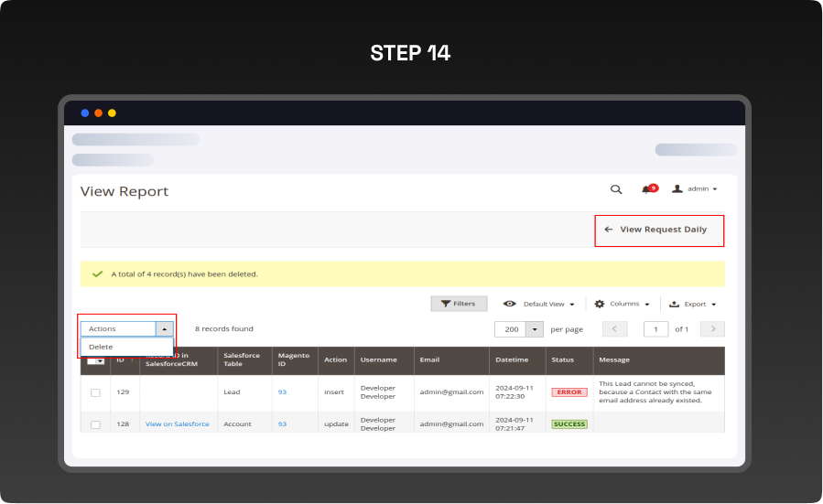Viewport: 823px width, 504px height.
Task: Click the eye icon for Default View
Action: click(510, 304)
